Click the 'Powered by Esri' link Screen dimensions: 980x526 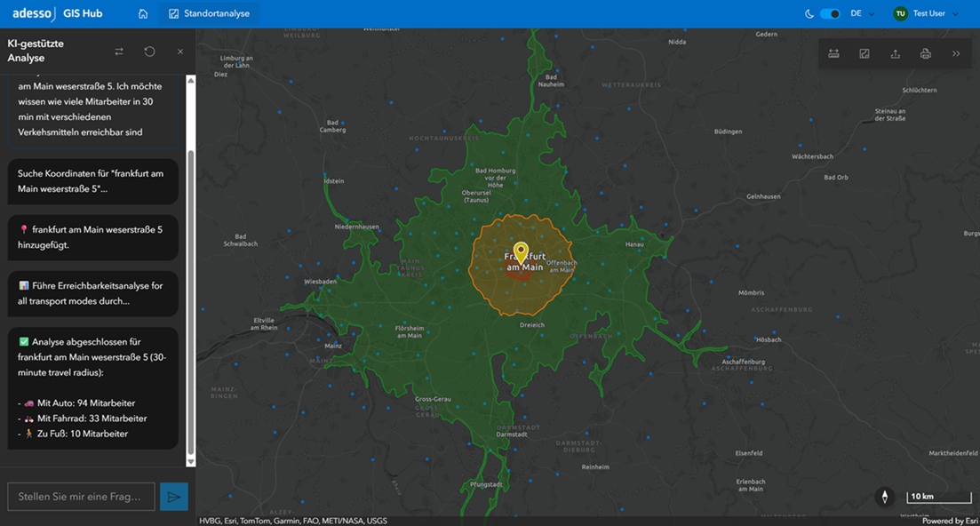point(950,521)
